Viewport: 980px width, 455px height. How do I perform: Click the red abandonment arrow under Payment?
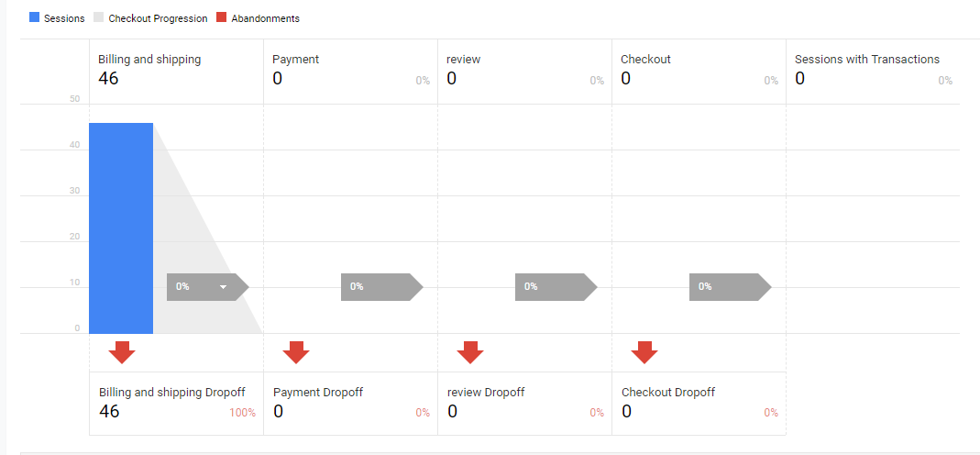(296, 352)
